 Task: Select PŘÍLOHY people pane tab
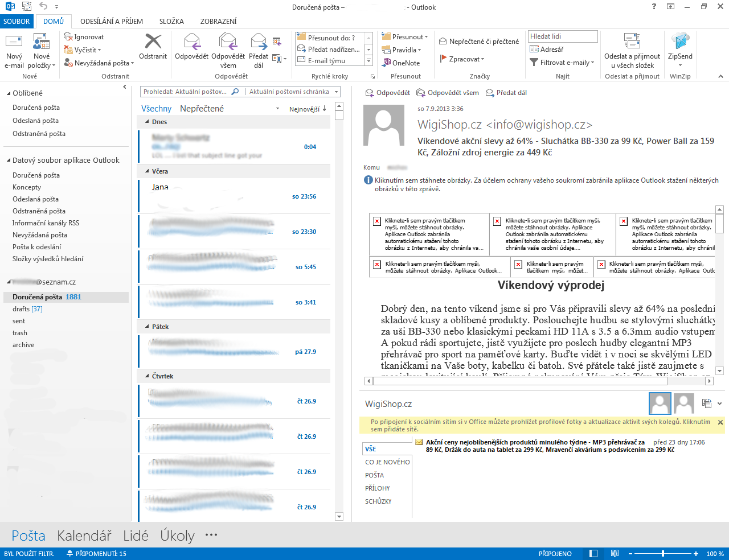coord(377,488)
